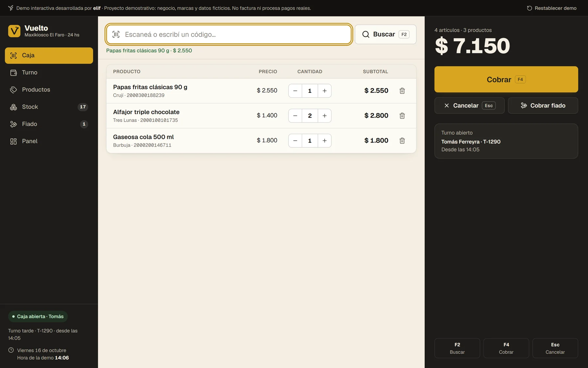Switch to the Panel view
The width and height of the screenshot is (588, 368).
[x=49, y=141]
